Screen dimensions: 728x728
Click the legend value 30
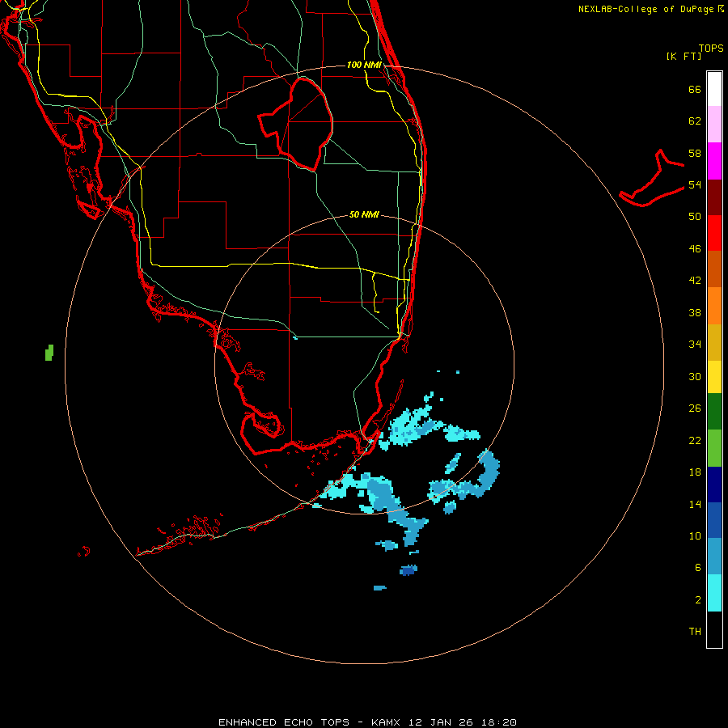695,376
